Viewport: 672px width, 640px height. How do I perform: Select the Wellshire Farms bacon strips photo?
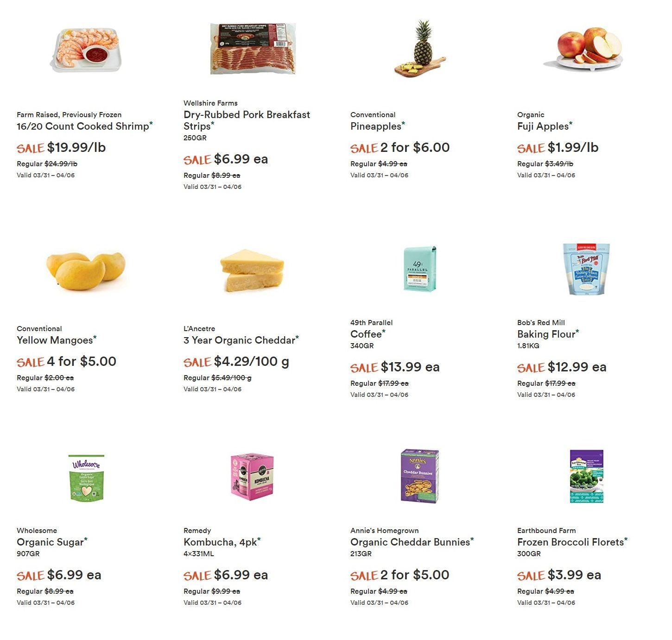pos(253,49)
